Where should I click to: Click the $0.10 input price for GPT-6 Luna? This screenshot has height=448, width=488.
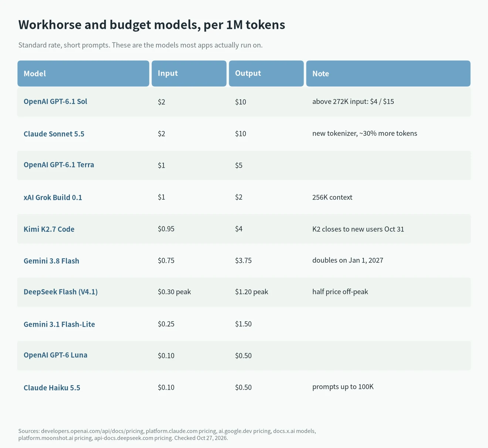166,356
